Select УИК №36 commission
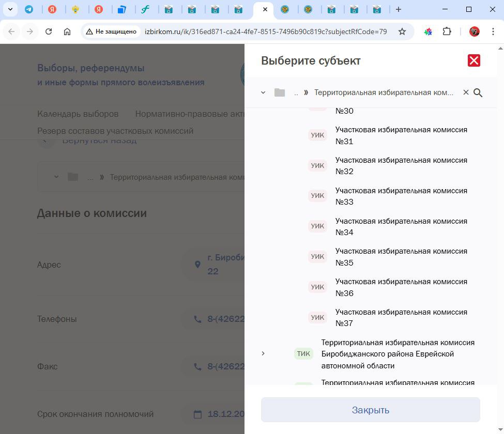The image size is (504, 434). click(401, 287)
